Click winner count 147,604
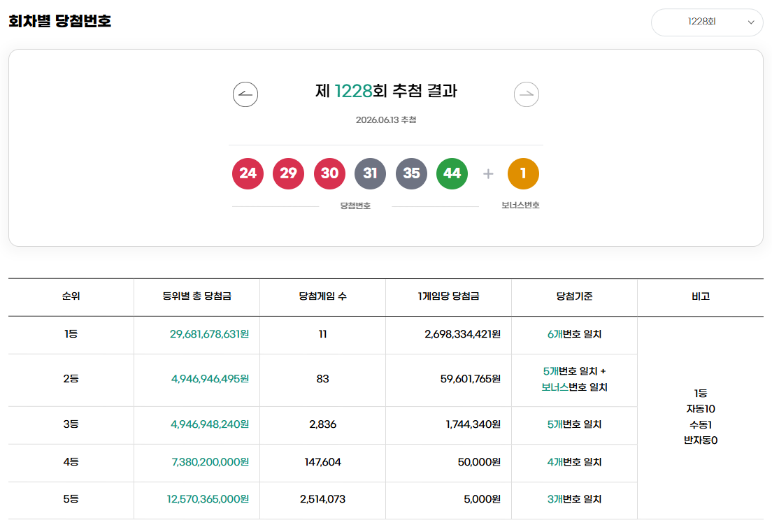This screenshot has height=532, width=772. click(323, 462)
